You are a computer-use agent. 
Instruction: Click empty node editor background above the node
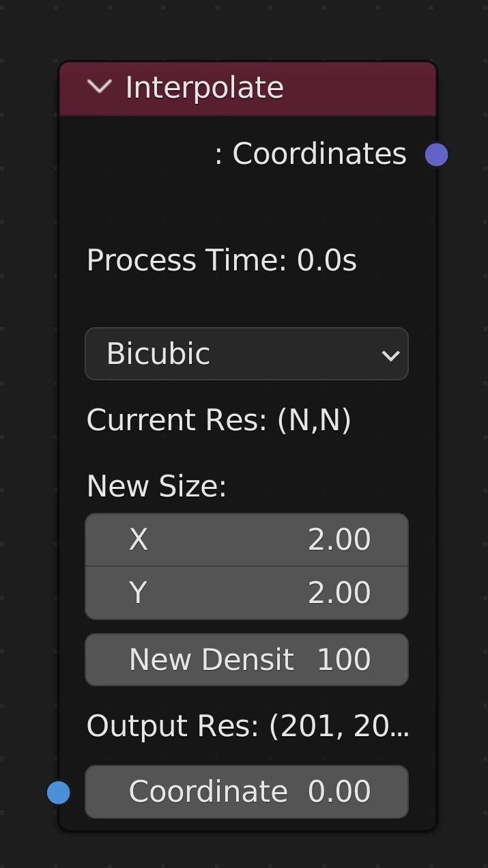click(x=246, y=31)
